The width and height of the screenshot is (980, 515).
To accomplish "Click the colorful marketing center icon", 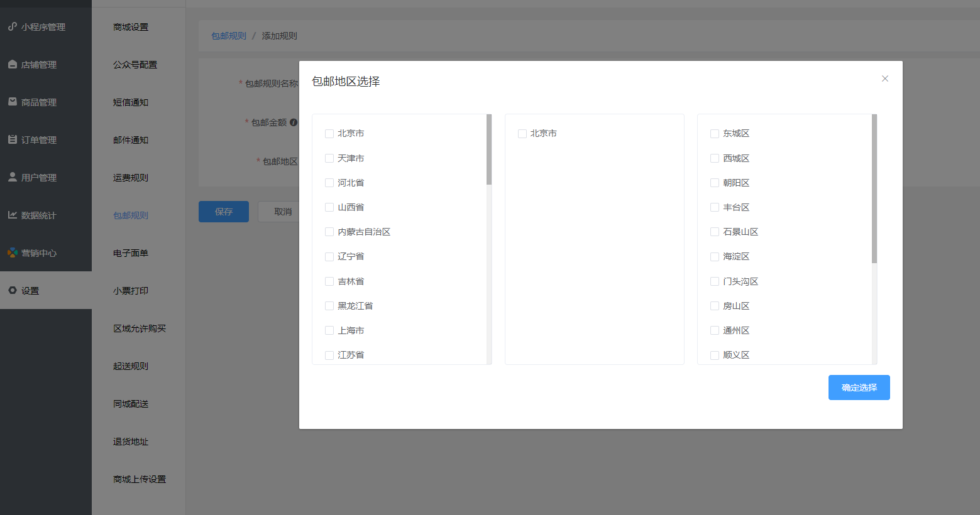I will [12, 252].
